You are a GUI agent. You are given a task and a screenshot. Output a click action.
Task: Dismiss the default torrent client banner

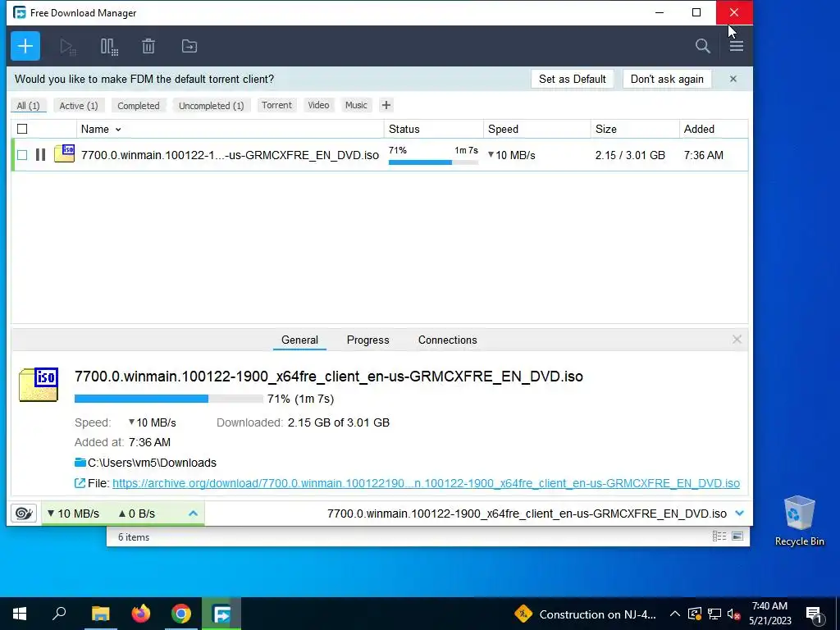[x=733, y=79]
